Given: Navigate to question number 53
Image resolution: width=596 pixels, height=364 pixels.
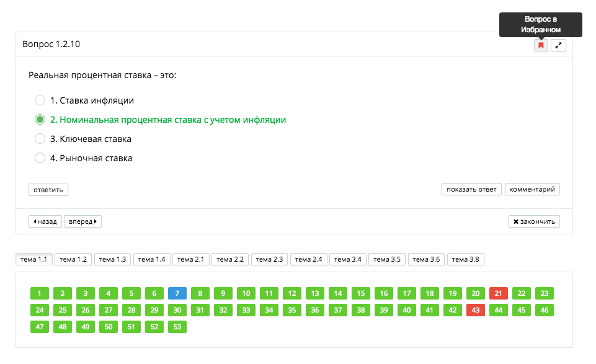Looking at the screenshot, I should tap(177, 327).
